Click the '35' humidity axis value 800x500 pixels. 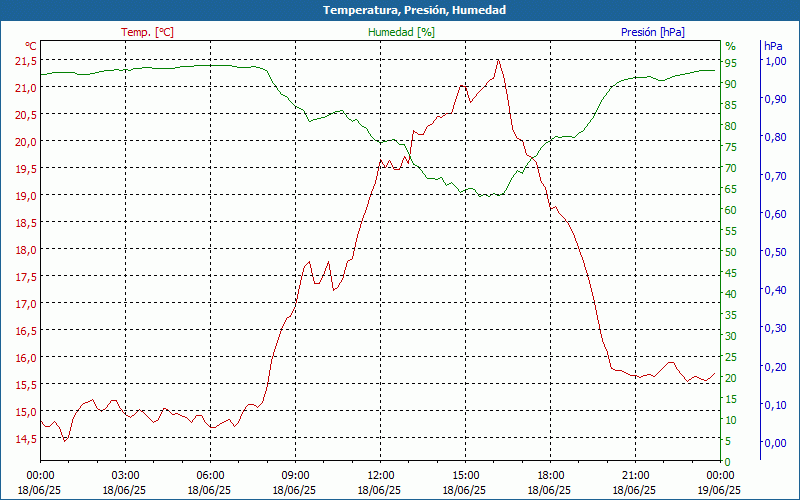click(x=731, y=315)
